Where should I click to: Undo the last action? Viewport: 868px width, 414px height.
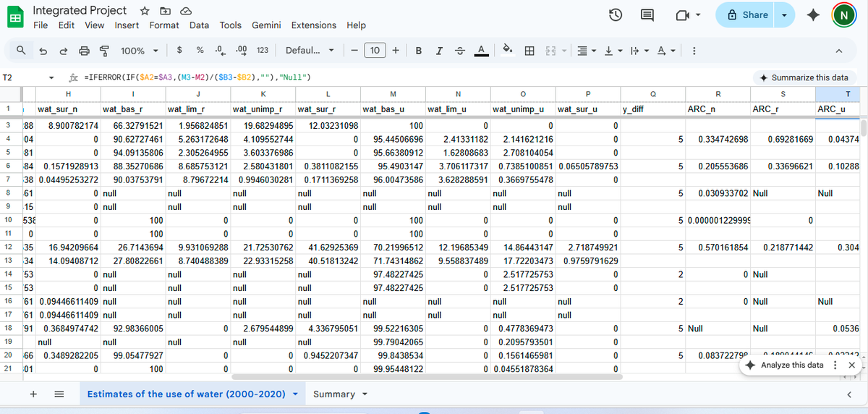[x=43, y=51]
